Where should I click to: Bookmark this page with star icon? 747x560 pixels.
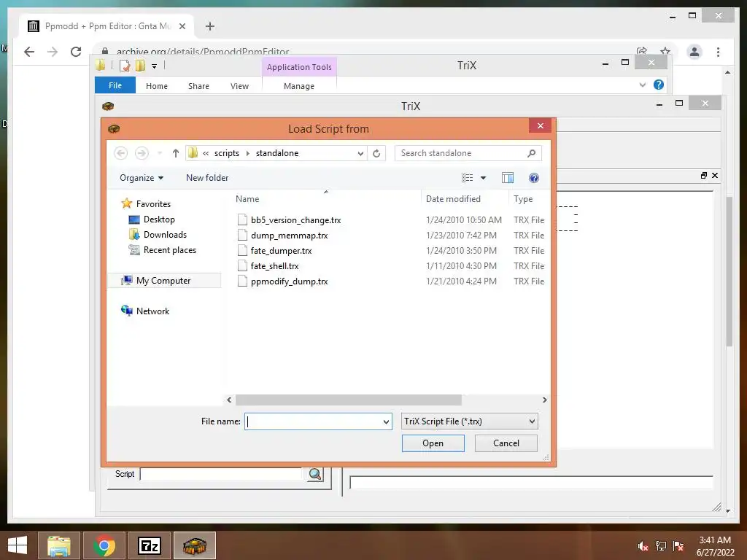click(x=665, y=52)
